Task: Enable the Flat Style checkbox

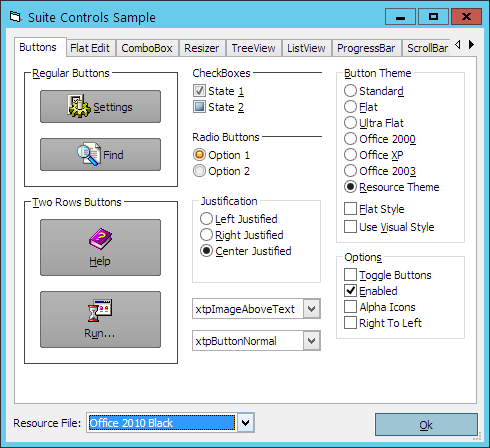Action: 374,209
